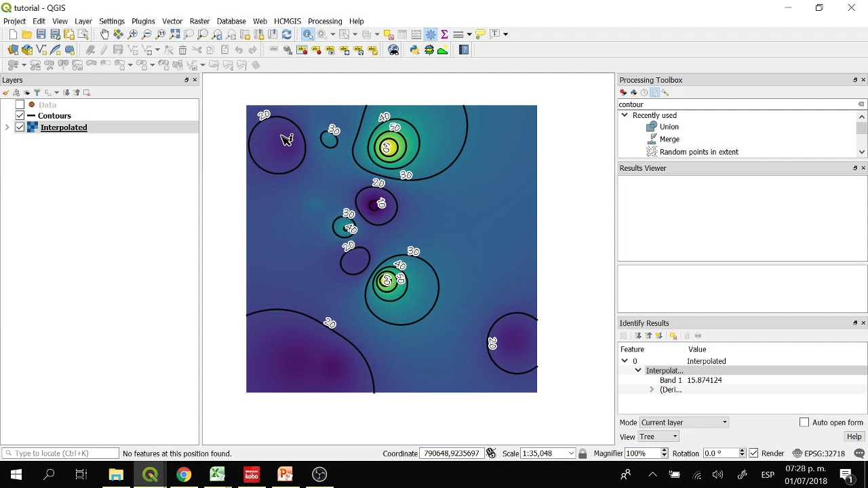
Task: Open the Plugins menu
Action: (x=143, y=21)
